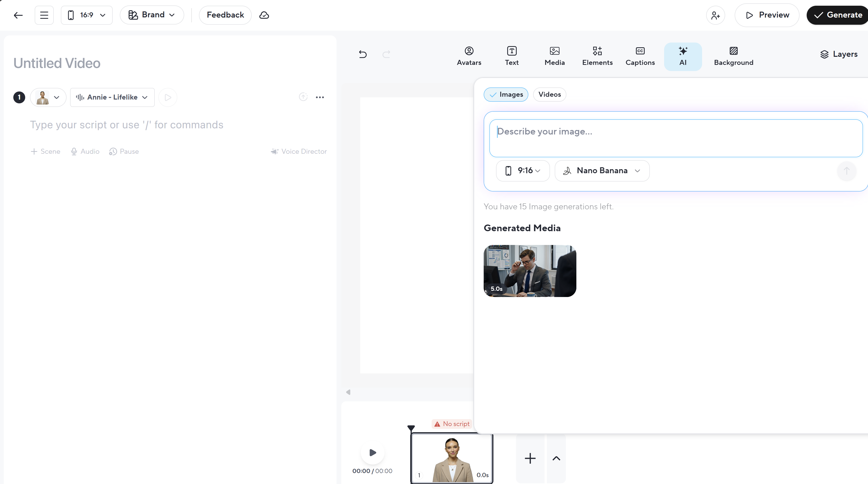The height and width of the screenshot is (484, 868).
Task: Click the Preview button
Action: 767,15
